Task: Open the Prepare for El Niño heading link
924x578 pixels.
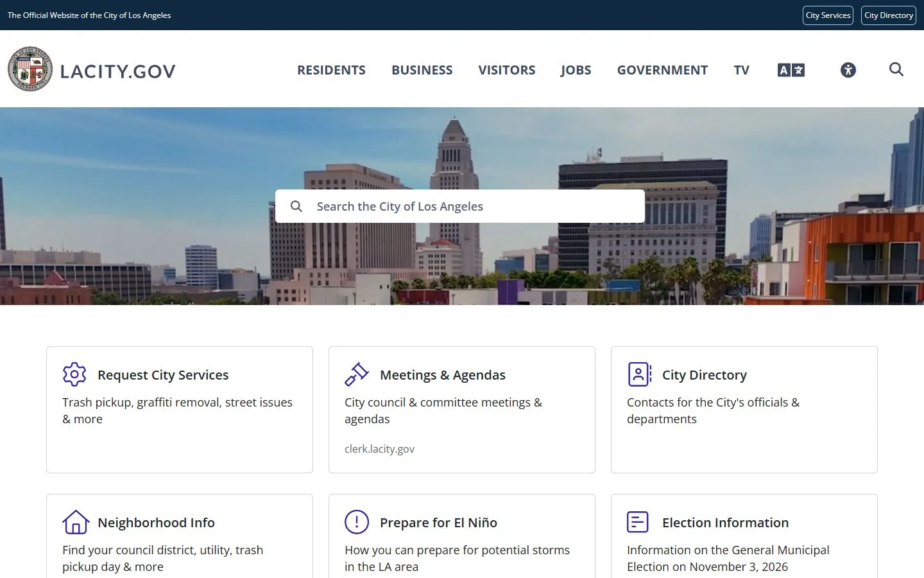Action: pos(438,523)
